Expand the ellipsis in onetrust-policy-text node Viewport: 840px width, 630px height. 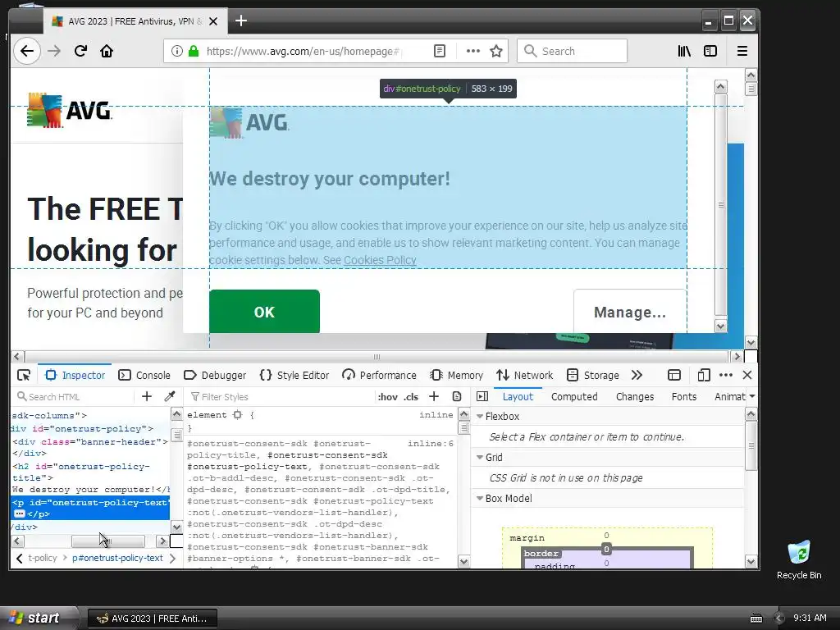20,514
